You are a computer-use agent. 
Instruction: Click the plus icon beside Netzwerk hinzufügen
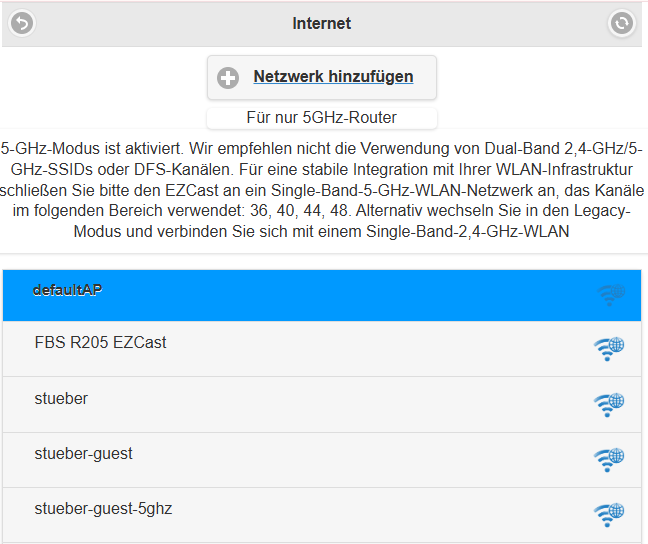pos(228,78)
